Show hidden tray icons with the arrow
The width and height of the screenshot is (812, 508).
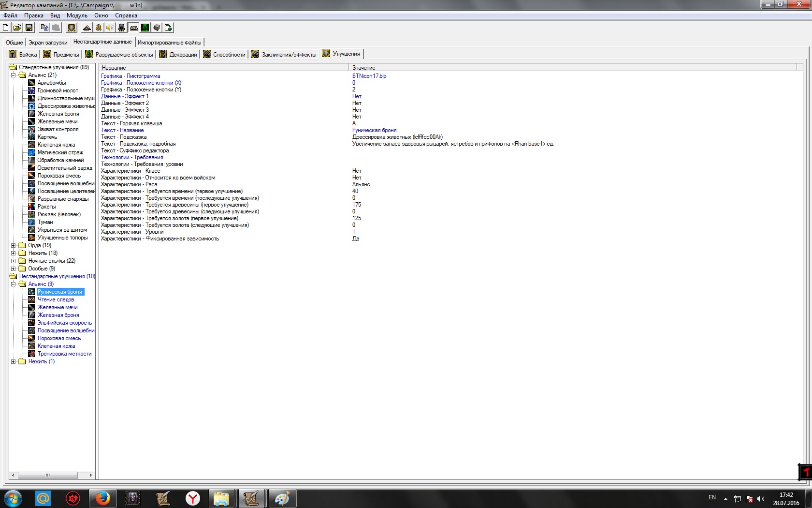click(725, 499)
